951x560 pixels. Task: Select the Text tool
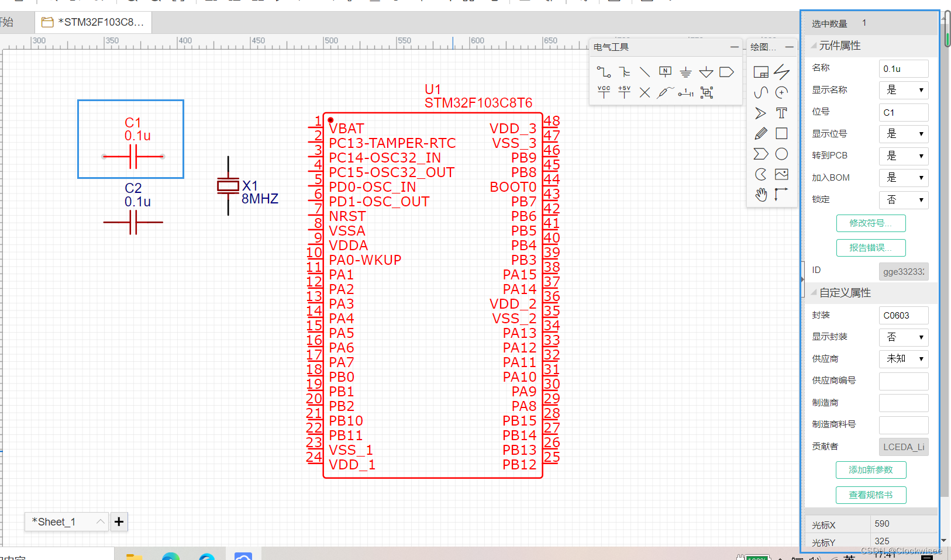781,113
